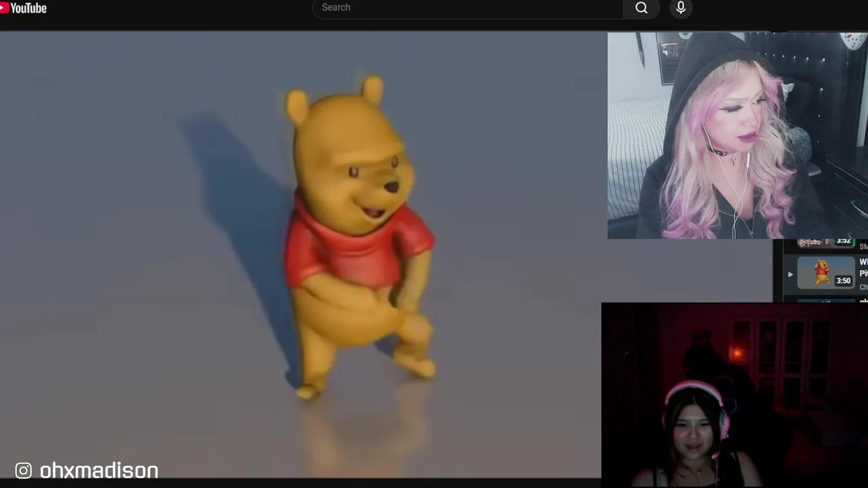Click the now-playing arrow beside Pooh thumbnail
The width and height of the screenshot is (868, 488).
790,274
